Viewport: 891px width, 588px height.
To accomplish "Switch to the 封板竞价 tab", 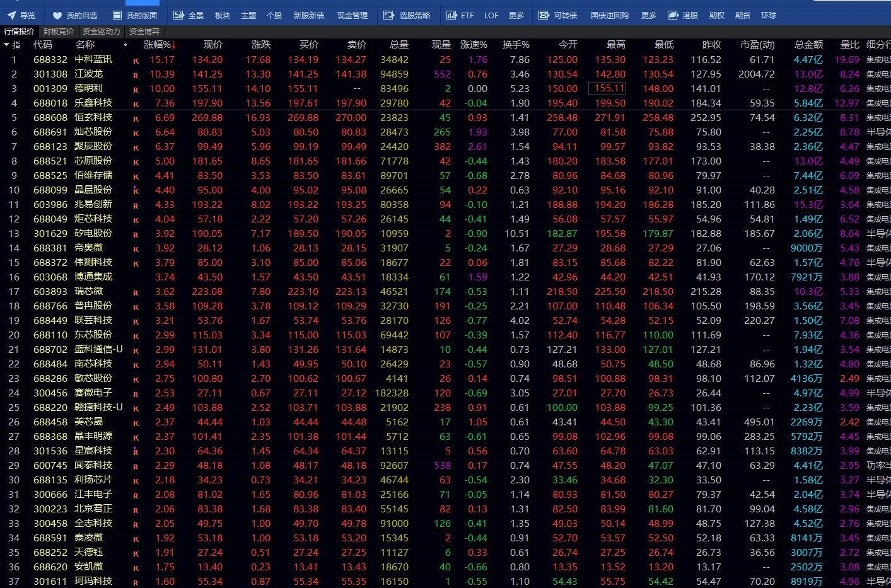I will 59,31.
